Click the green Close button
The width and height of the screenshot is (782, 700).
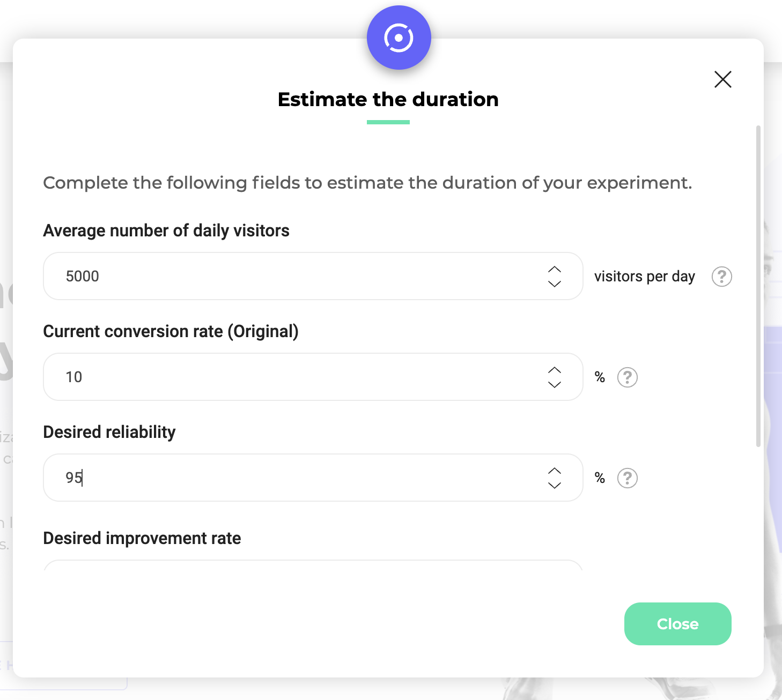(677, 624)
